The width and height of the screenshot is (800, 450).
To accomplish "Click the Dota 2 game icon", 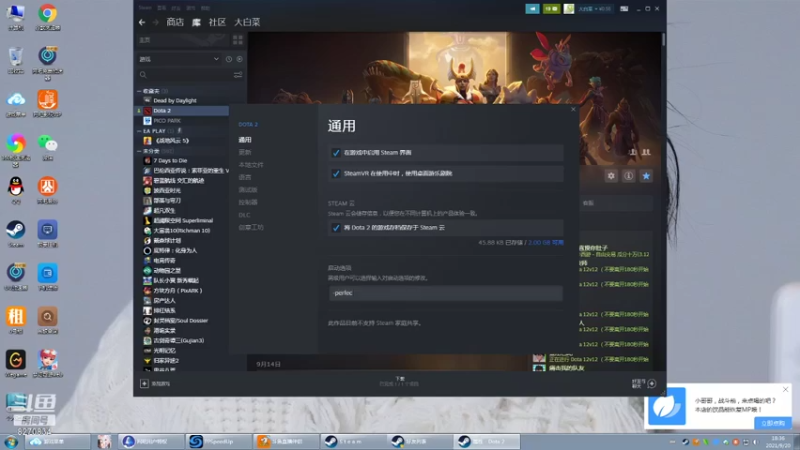I will (x=147, y=110).
